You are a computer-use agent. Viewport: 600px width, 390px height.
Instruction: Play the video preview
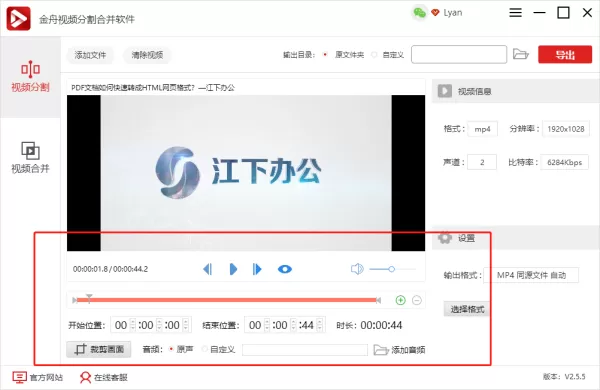coord(233,269)
